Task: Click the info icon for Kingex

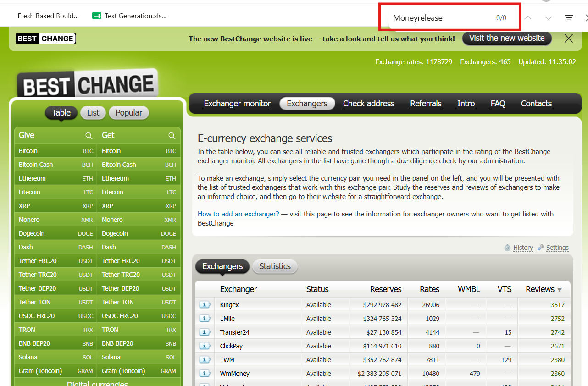Action: pos(205,305)
